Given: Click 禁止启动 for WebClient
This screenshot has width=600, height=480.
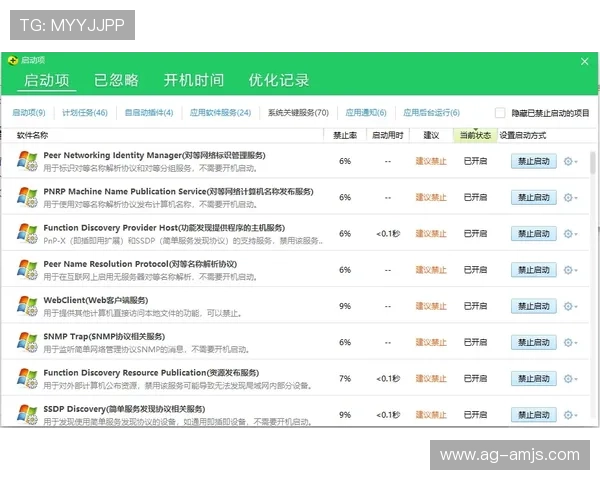Looking at the screenshot, I should click(x=533, y=306).
